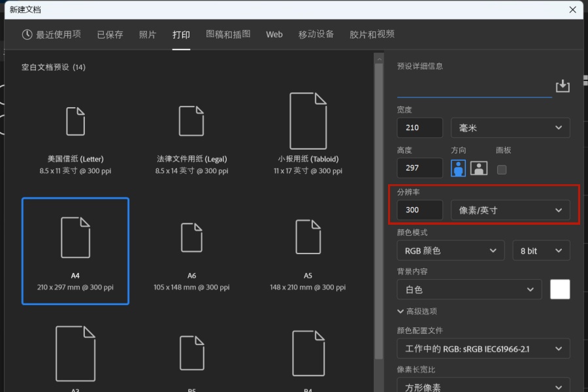Switch to the Web tab
The height and width of the screenshot is (392, 588).
274,35
